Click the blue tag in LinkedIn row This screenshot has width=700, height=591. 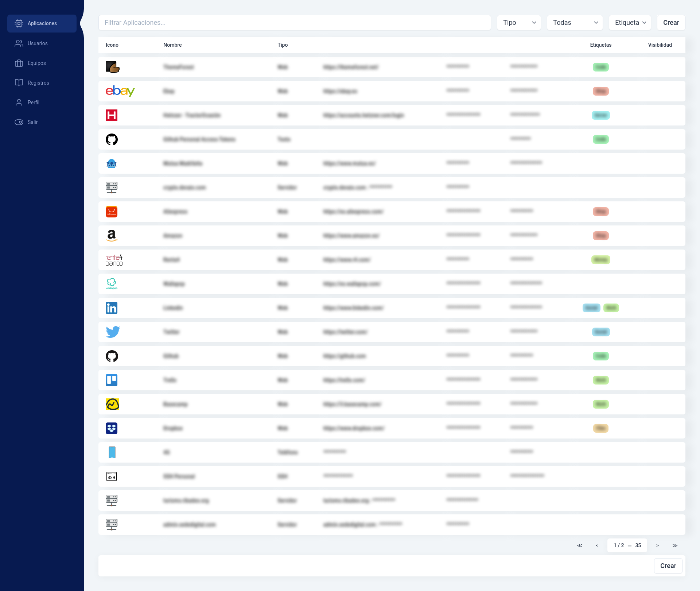click(591, 308)
